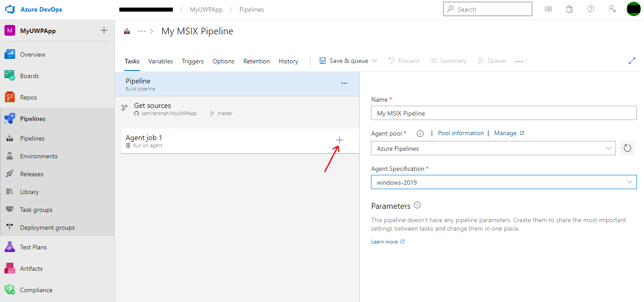Click the Queue button
Screen dimensions: 644x302
pos(492,61)
